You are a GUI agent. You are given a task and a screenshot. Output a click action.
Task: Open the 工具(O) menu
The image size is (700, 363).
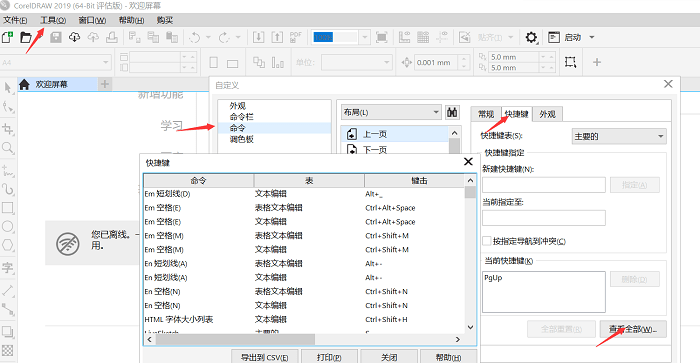click(53, 20)
